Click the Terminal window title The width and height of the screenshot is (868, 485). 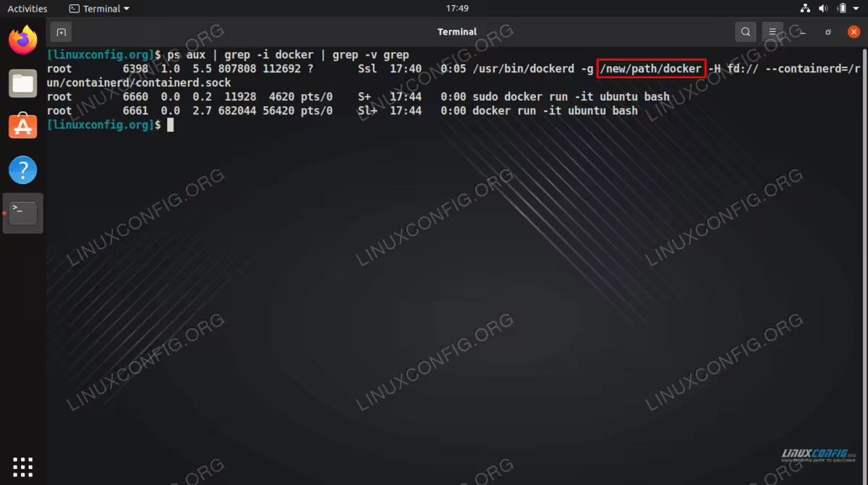[457, 32]
